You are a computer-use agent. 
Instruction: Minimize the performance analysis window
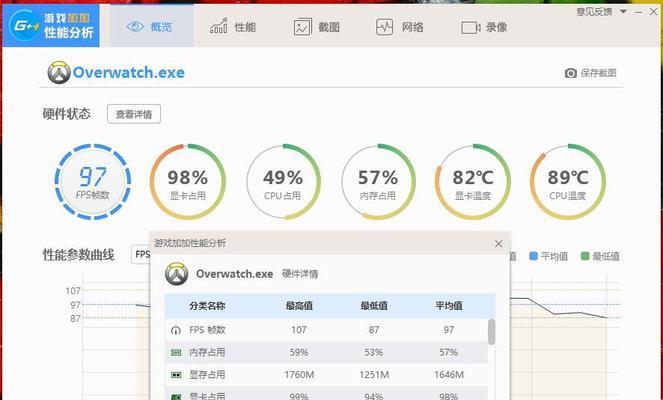(638, 12)
